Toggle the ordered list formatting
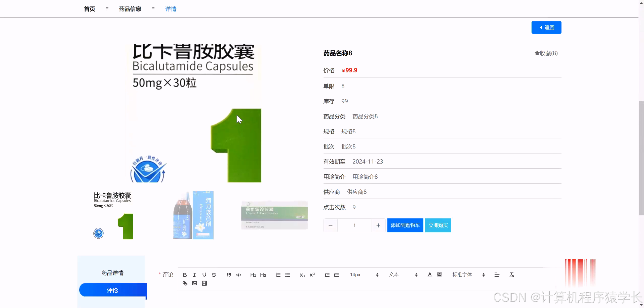Image resolution: width=644 pixels, height=308 pixels. tap(278, 275)
